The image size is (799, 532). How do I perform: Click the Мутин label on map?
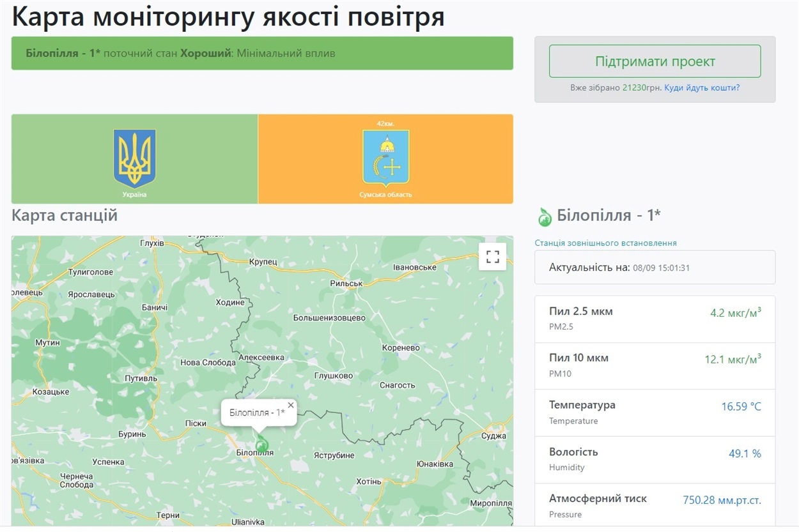point(47,342)
